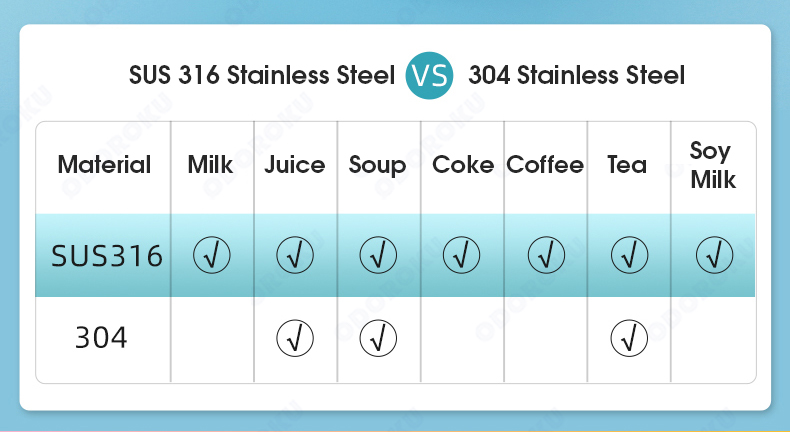Click the 304 Juice checkmark circle
Screen dimensions: 790x432
(x=295, y=338)
